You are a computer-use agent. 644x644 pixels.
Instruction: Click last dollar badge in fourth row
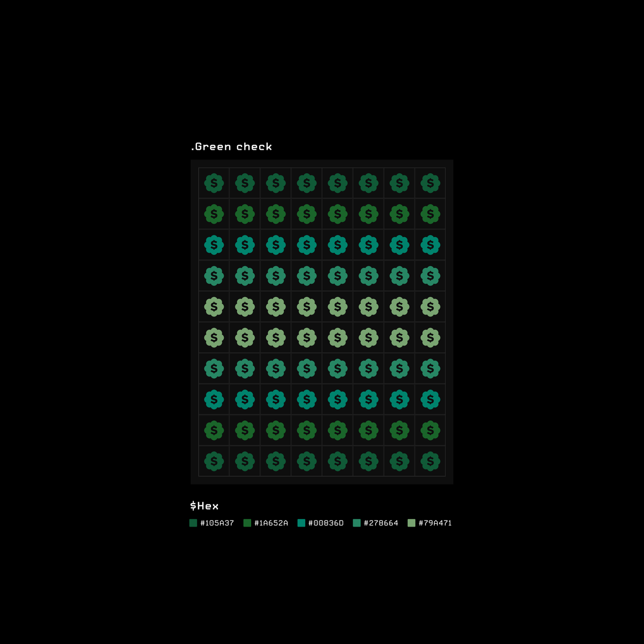click(430, 276)
